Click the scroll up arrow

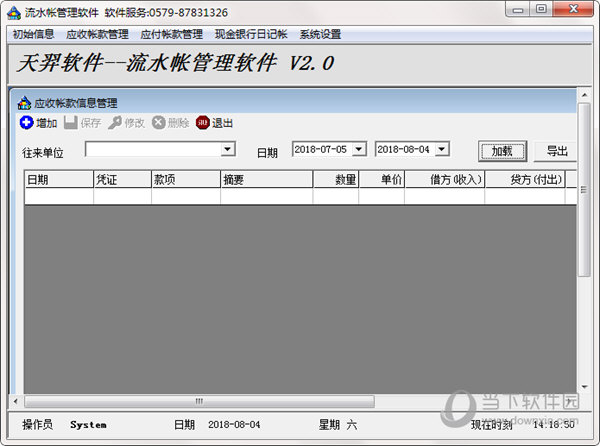(x=584, y=94)
